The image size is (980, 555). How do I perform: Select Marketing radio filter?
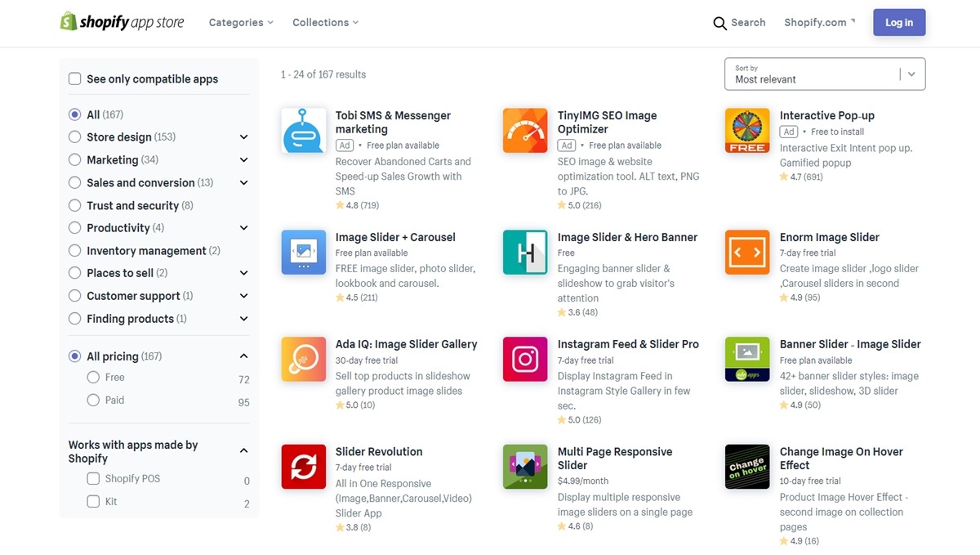click(75, 160)
